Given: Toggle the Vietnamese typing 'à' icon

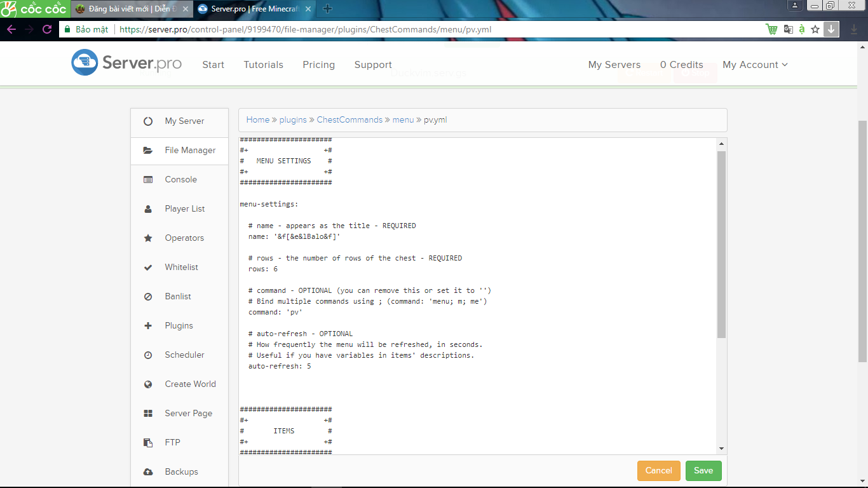Looking at the screenshot, I should point(802,29).
